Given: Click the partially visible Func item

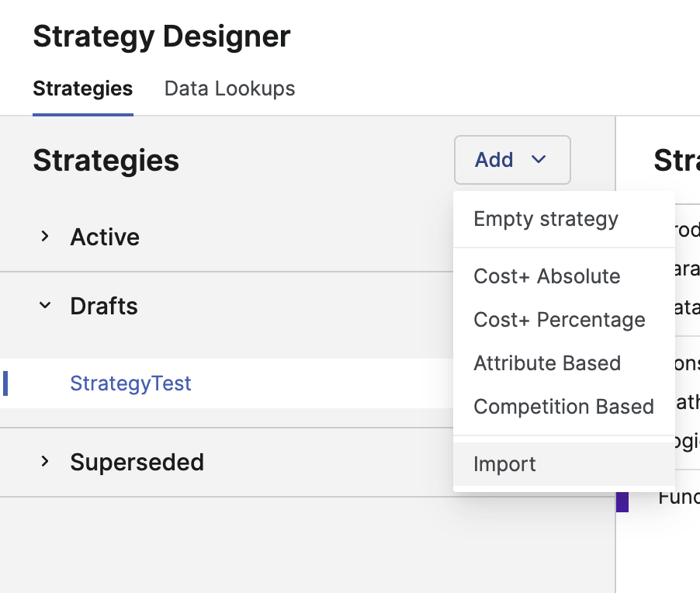Looking at the screenshot, I should pyautogui.click(x=678, y=498).
